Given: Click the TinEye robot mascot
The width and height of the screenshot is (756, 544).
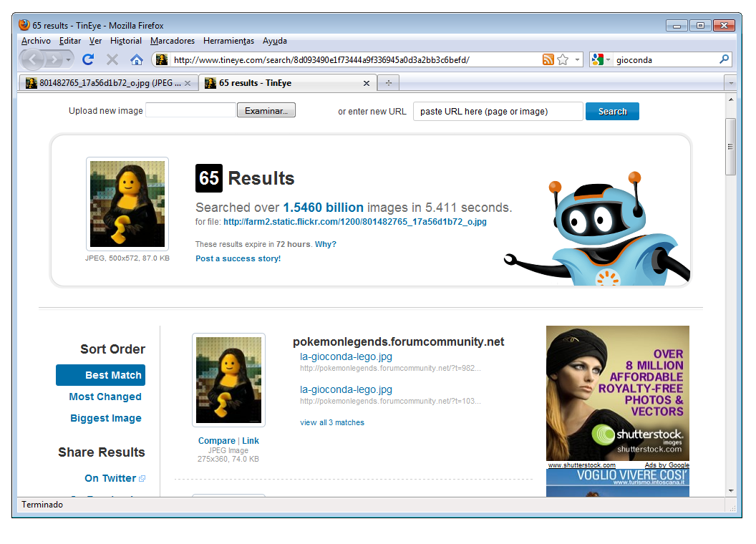Looking at the screenshot, I should [x=597, y=229].
